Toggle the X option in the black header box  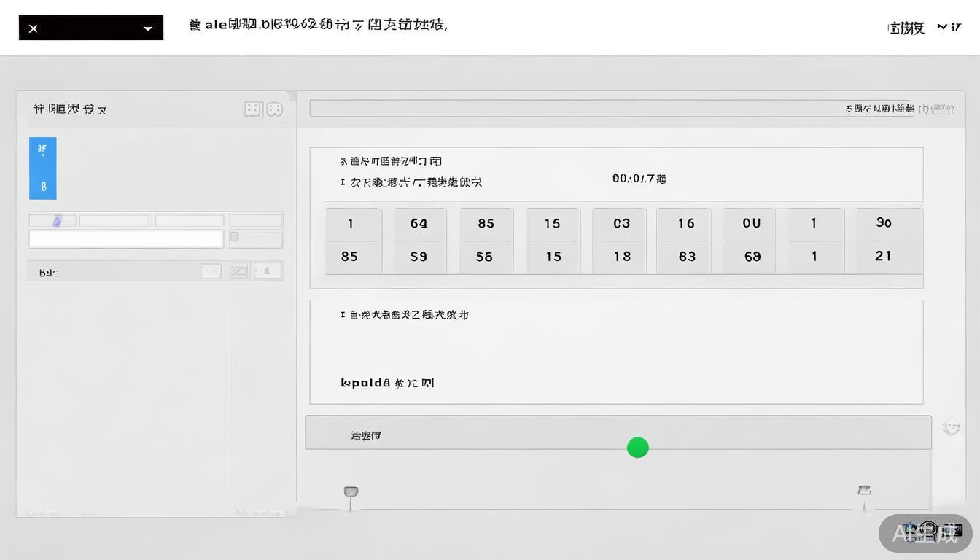pyautogui.click(x=34, y=28)
